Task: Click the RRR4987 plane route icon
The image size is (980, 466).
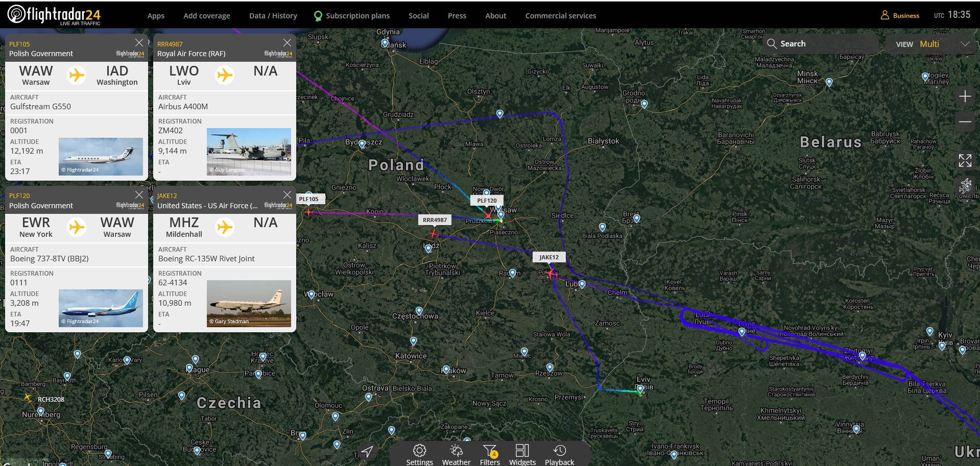Action: coord(225,75)
